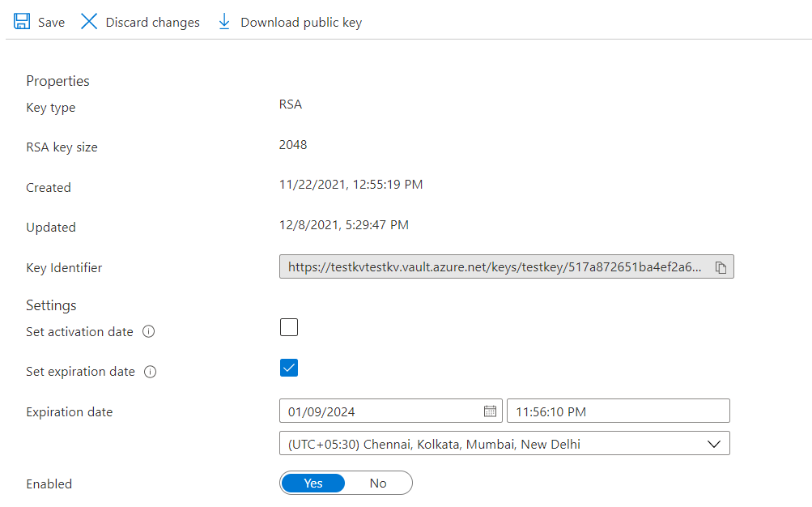Click the download arrow icon

(224, 22)
